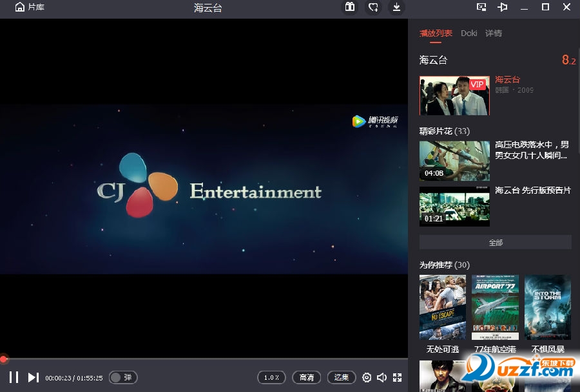Open player settings gear icon
Viewport: 580px width, 392px height.
pyautogui.click(x=367, y=377)
